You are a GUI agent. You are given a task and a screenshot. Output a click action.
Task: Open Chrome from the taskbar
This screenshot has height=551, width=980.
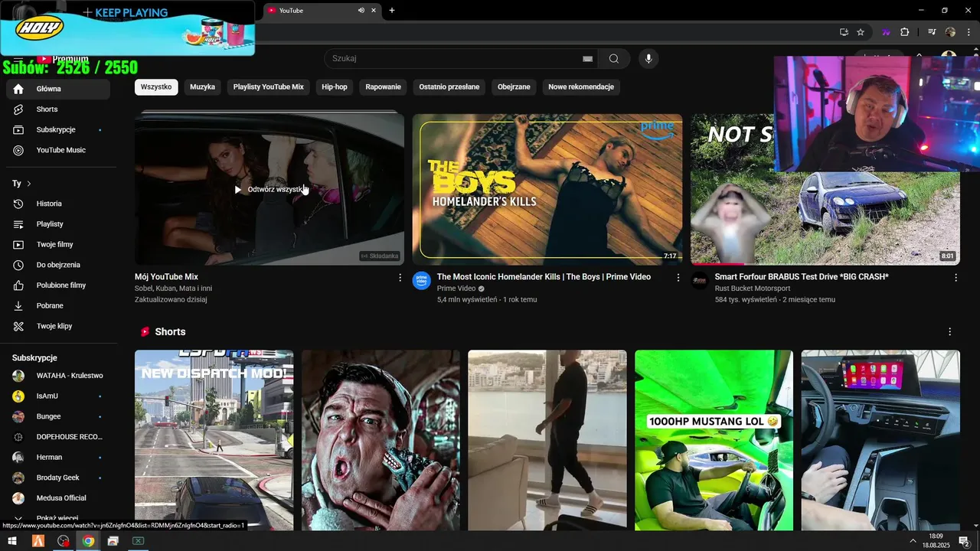point(88,541)
